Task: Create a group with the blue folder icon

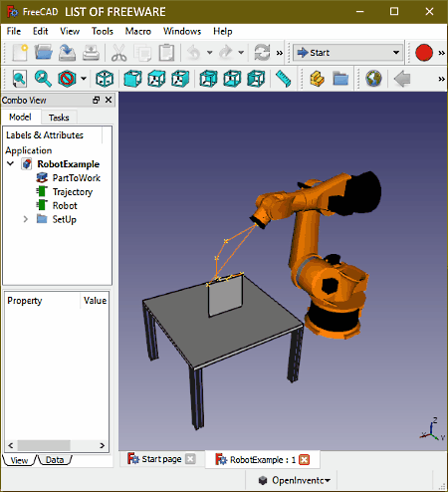Action: (x=340, y=79)
